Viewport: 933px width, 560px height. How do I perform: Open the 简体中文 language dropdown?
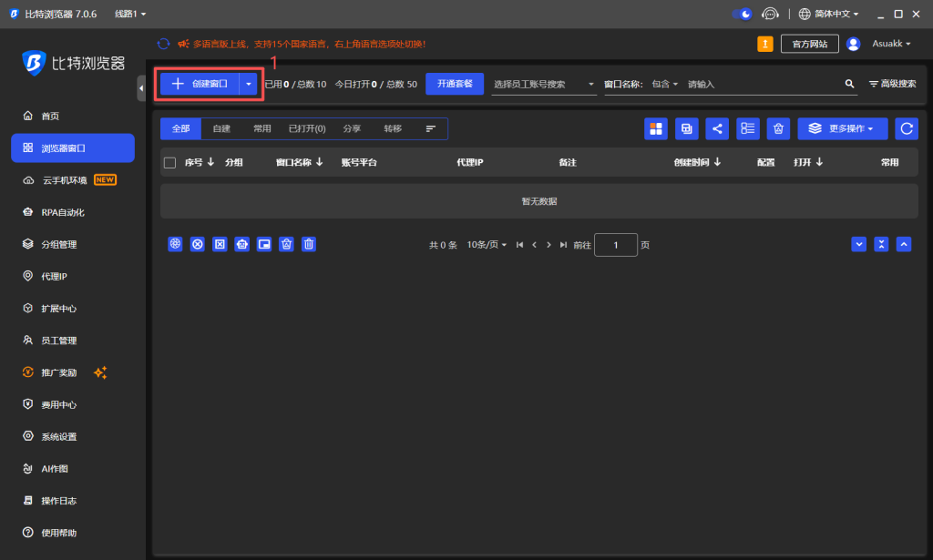pyautogui.click(x=833, y=13)
